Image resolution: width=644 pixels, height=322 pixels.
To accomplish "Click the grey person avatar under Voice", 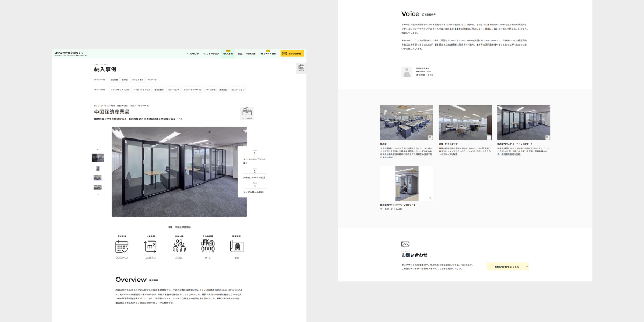I will pos(407,71).
